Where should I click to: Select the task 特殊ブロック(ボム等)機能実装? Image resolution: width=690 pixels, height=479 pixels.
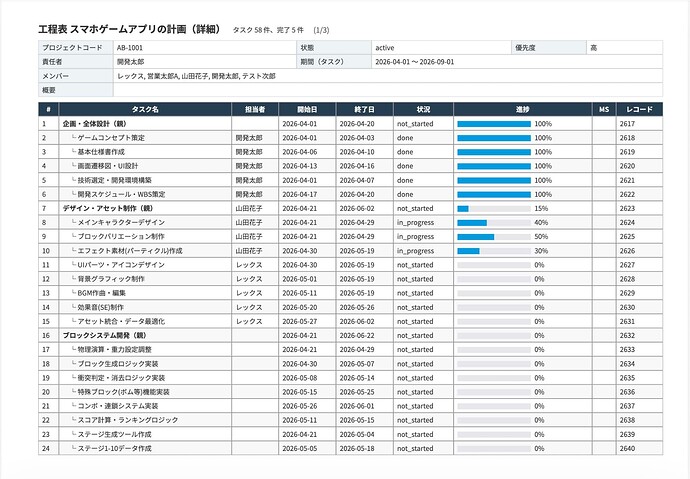(123, 392)
